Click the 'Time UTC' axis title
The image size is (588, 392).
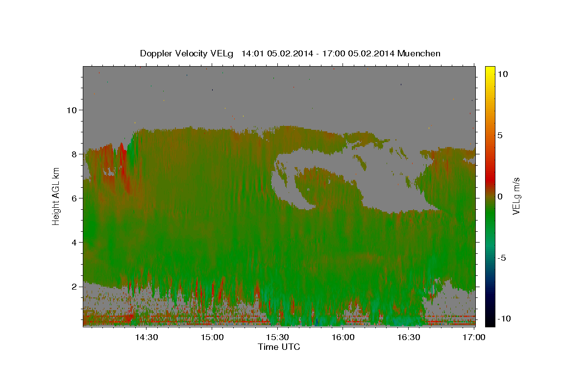279,347
